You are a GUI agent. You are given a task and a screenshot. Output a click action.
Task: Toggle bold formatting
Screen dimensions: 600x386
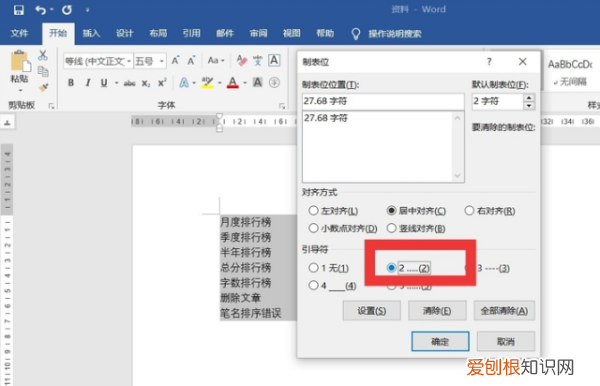coord(71,83)
